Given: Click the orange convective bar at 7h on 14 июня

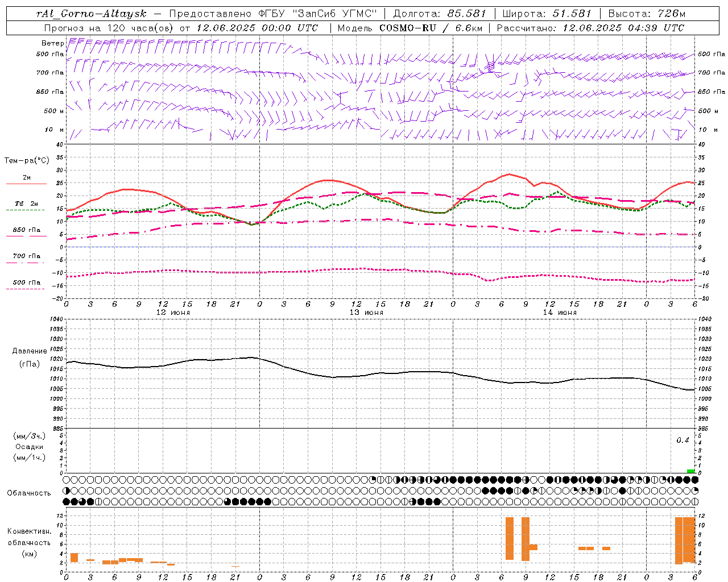Looking at the screenshot, I should 510,538.
